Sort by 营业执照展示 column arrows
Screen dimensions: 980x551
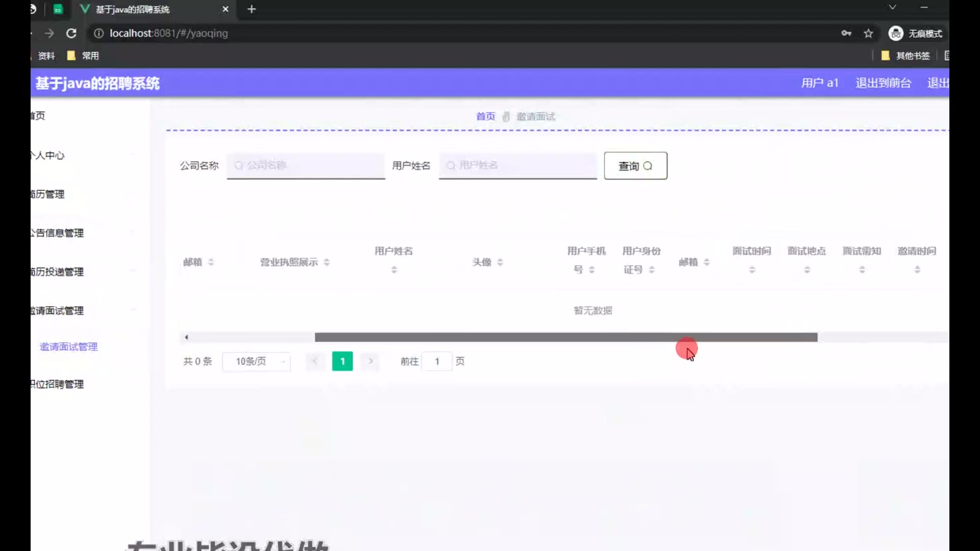(x=327, y=262)
